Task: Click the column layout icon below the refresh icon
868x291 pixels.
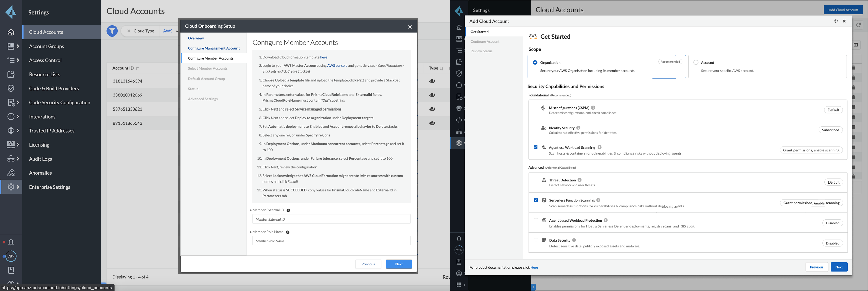Action: coord(856,45)
